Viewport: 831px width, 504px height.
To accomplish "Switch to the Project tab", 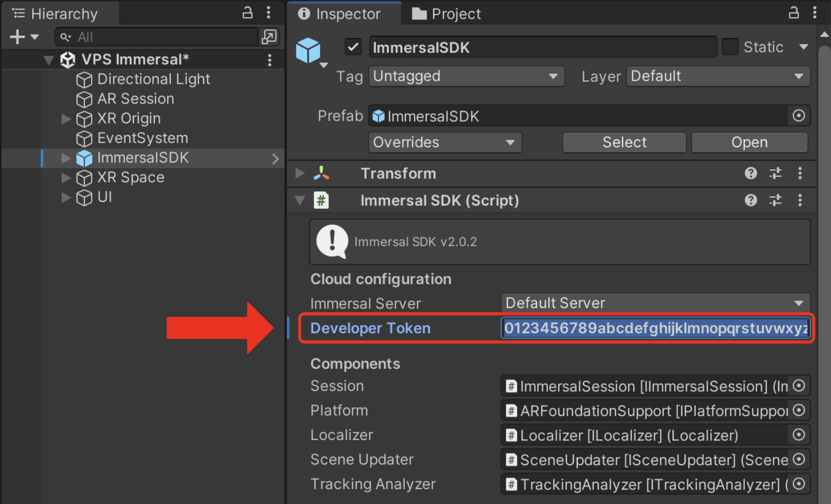I will point(447,14).
